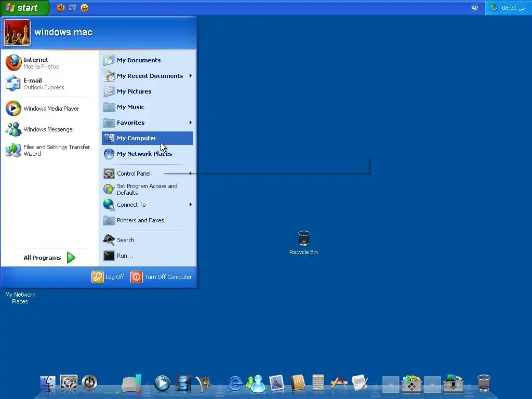
Task: Click the hard drive dock icon
Action: point(131,384)
